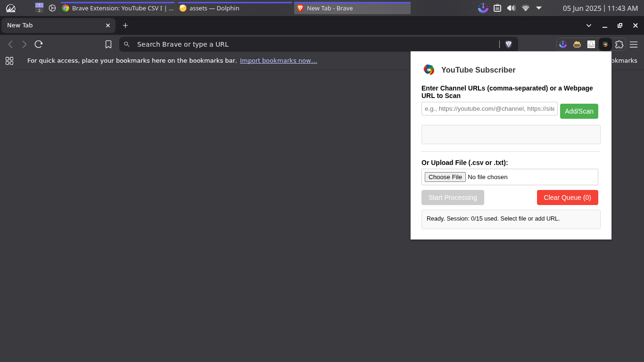Click the purple download extension in Brave toolbar
Image resolution: width=644 pixels, height=362 pixels.
point(563,44)
